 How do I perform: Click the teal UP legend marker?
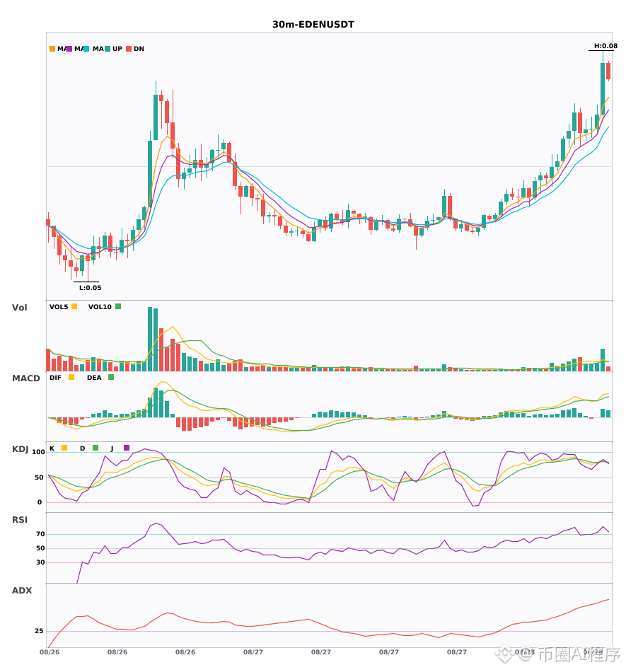108,49
